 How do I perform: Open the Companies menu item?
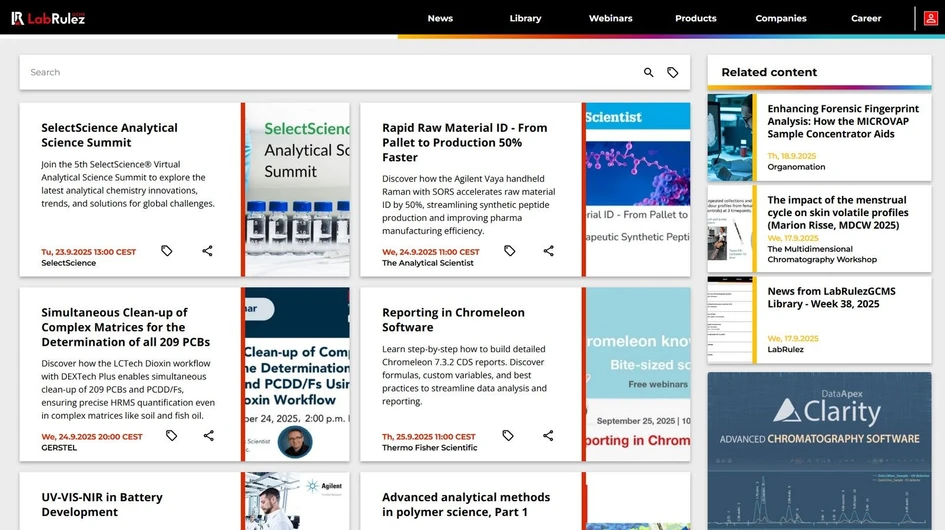[781, 18]
